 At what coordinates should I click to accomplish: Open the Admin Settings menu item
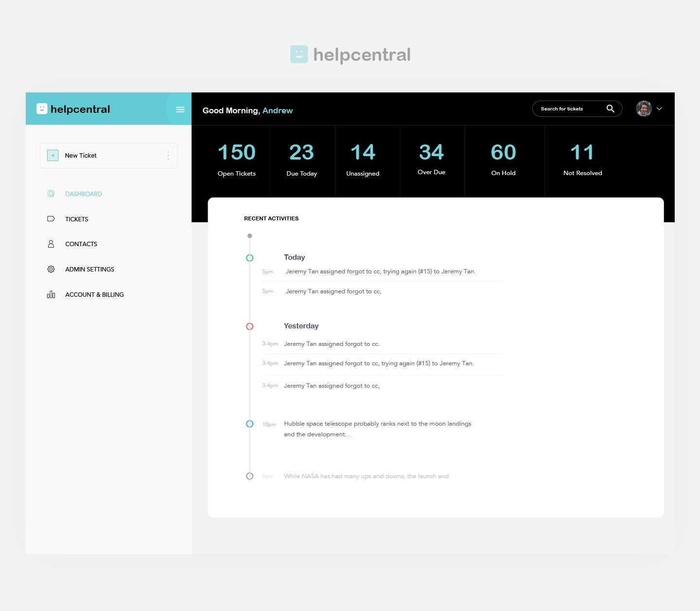90,270
